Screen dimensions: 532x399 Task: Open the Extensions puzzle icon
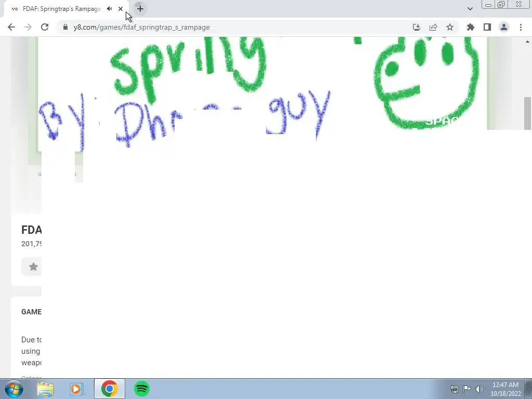471,27
